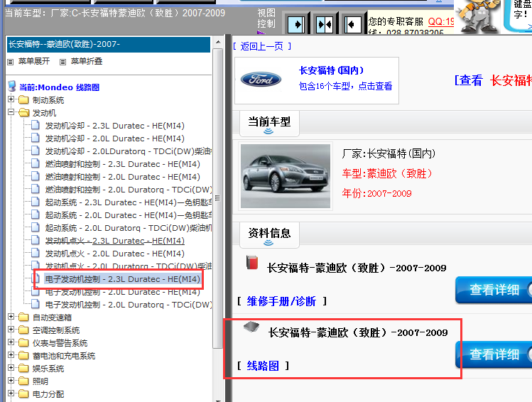Open 燃油喷射和控制 - 2.3L Duratec - HE(MI4)

(122, 164)
